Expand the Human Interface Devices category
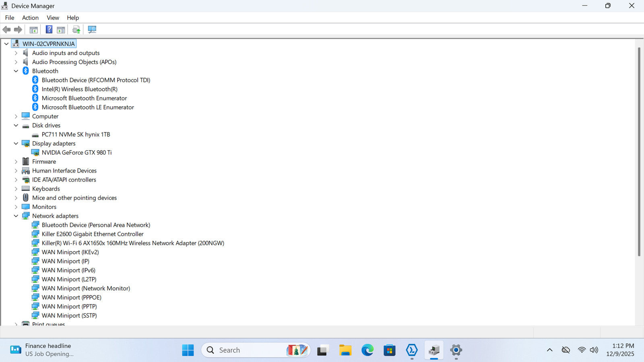644x362 pixels. click(16, 171)
